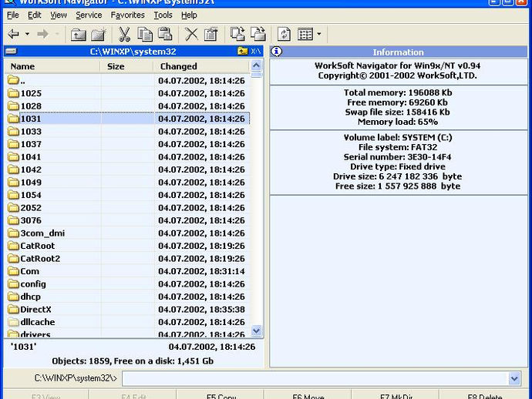
Task: Select folder 1054
Action: click(127, 195)
